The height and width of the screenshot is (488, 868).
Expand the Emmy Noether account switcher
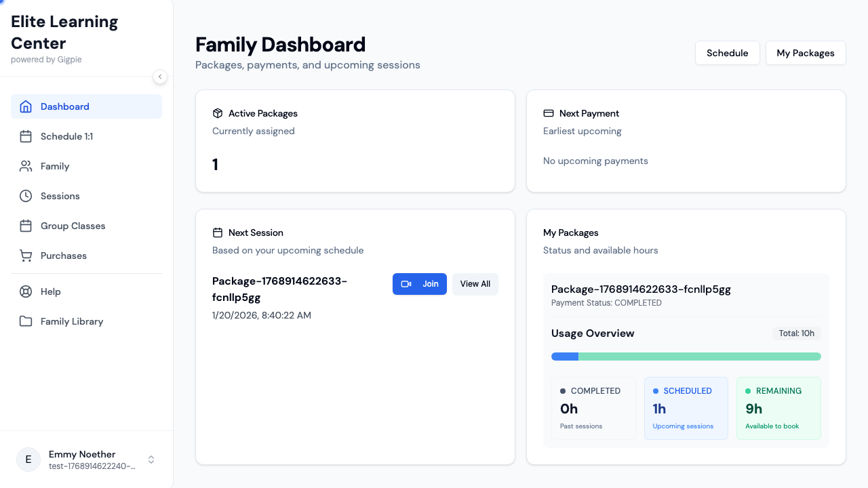point(151,460)
